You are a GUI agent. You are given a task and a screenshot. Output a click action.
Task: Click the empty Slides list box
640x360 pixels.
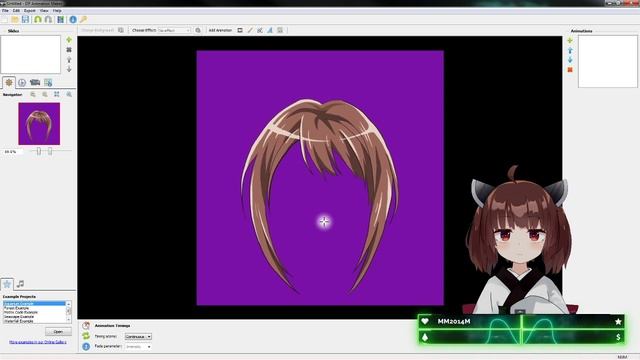pos(31,54)
